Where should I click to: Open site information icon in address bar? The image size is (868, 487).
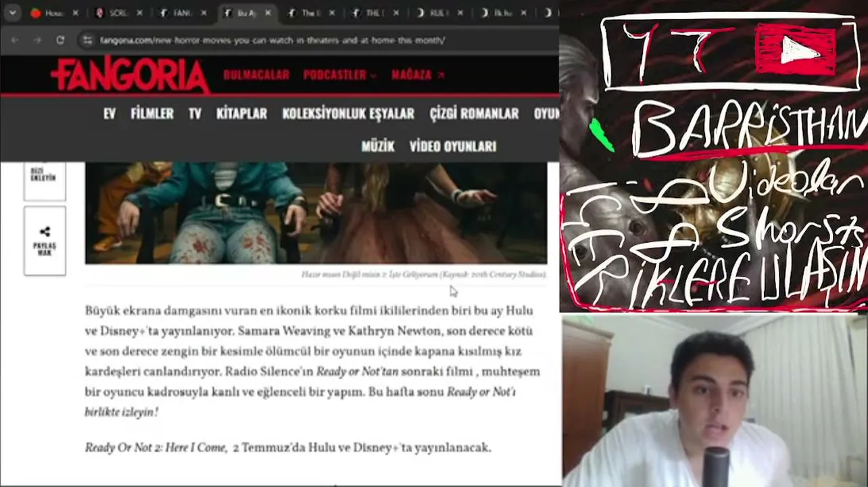coord(87,40)
